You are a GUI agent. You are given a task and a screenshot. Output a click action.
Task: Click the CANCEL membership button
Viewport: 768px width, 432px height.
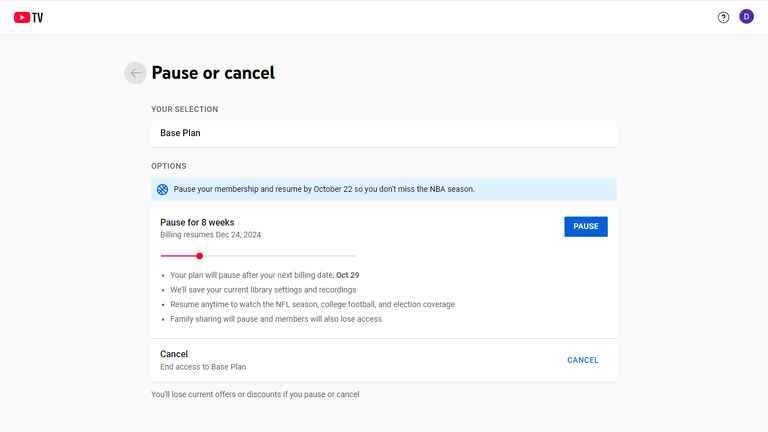583,360
